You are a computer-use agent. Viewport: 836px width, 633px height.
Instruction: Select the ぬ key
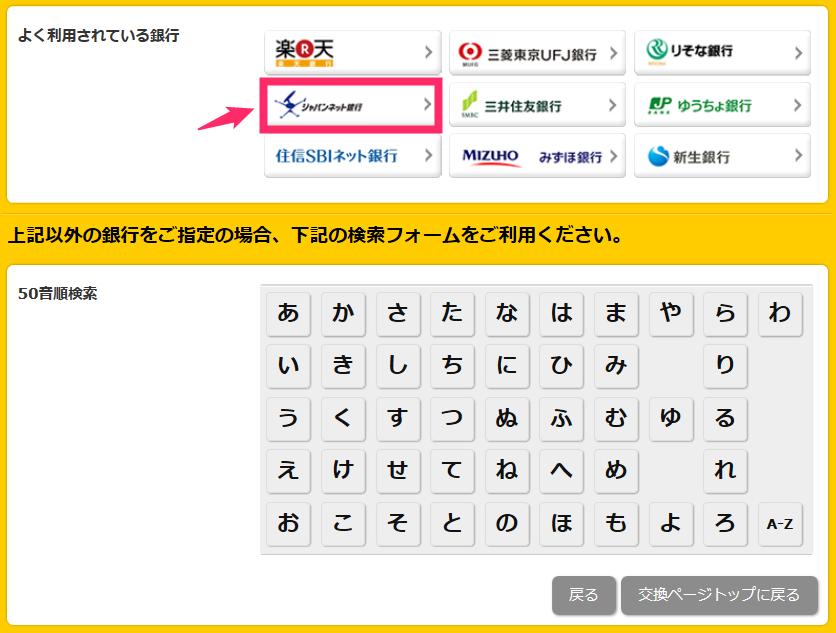pyautogui.click(x=507, y=419)
